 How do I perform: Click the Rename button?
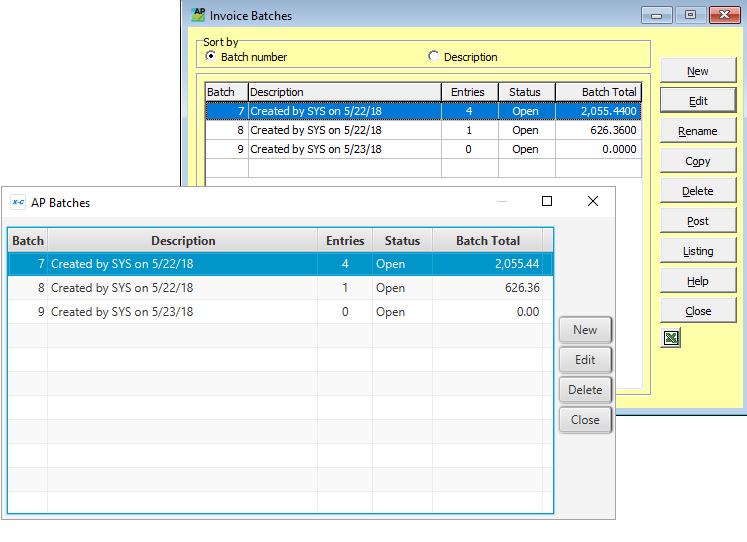(x=698, y=130)
